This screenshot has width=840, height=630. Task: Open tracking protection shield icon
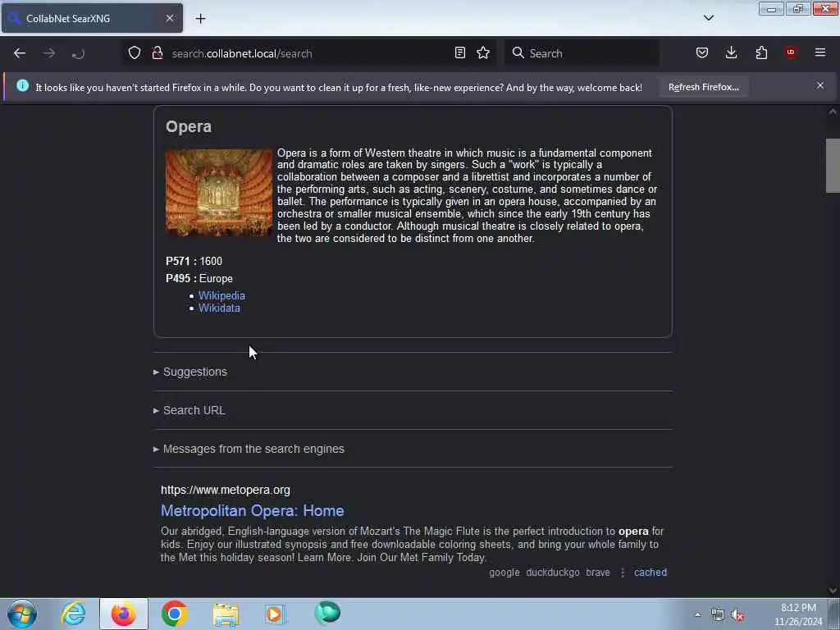[x=135, y=53]
